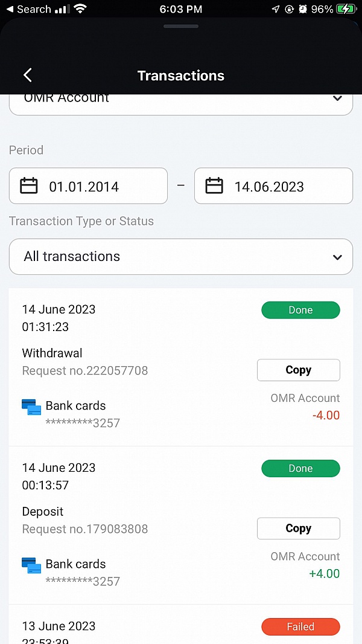
Task: Tap the withdrawal Bank cards icon
Action: pyautogui.click(x=31, y=407)
